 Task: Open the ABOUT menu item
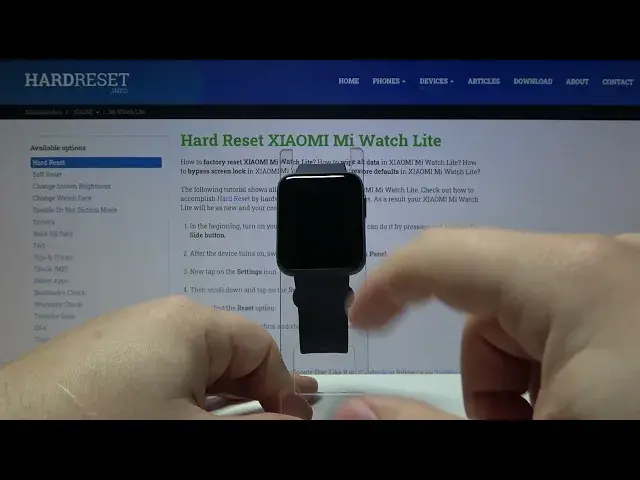(x=577, y=82)
